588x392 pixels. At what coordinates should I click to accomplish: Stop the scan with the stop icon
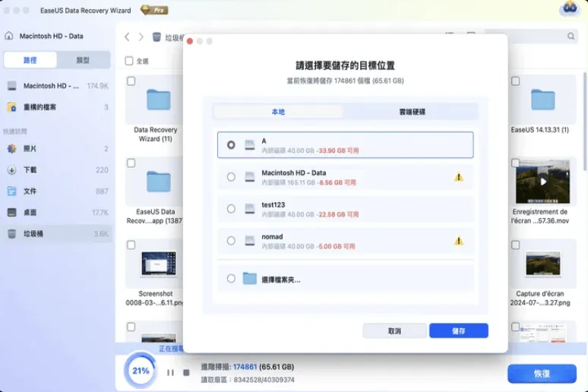coord(186,372)
